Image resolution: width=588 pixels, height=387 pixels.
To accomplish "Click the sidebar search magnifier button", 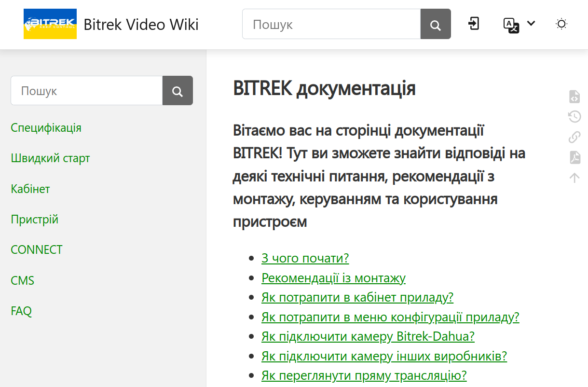I will point(178,91).
